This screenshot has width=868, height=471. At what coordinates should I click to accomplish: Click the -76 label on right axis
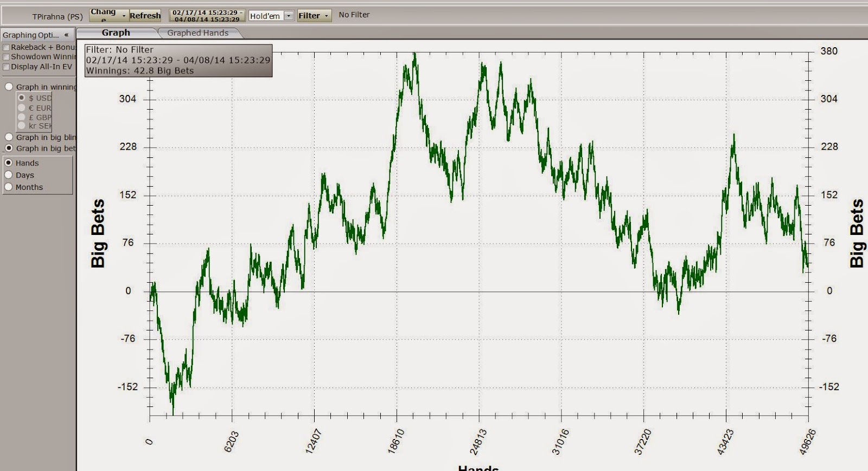click(829, 339)
